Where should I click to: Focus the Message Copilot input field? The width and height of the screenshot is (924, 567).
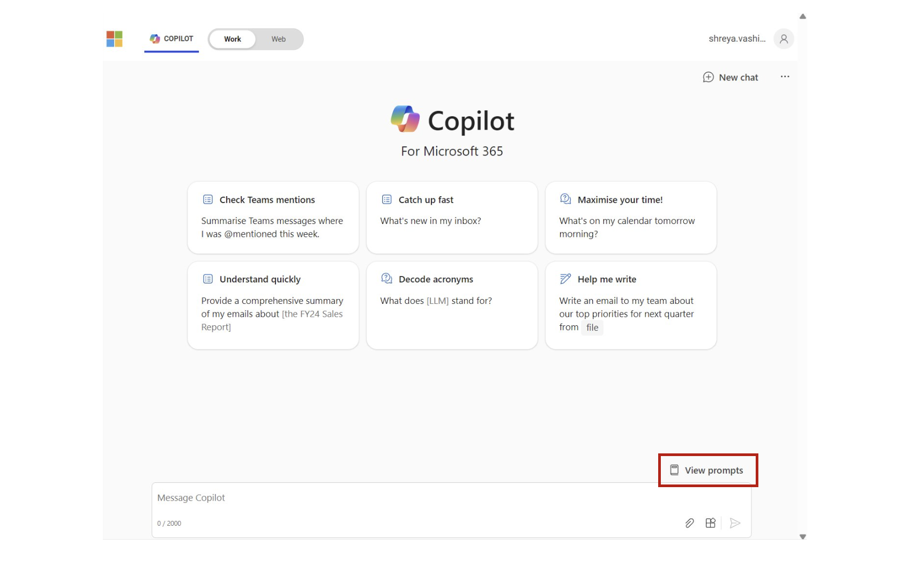point(451,510)
